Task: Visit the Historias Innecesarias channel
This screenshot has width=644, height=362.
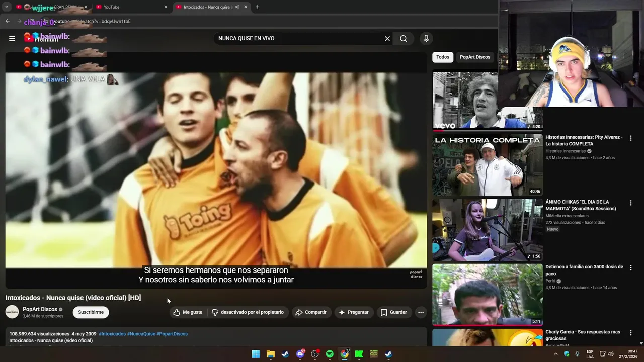Action: click(x=566, y=151)
